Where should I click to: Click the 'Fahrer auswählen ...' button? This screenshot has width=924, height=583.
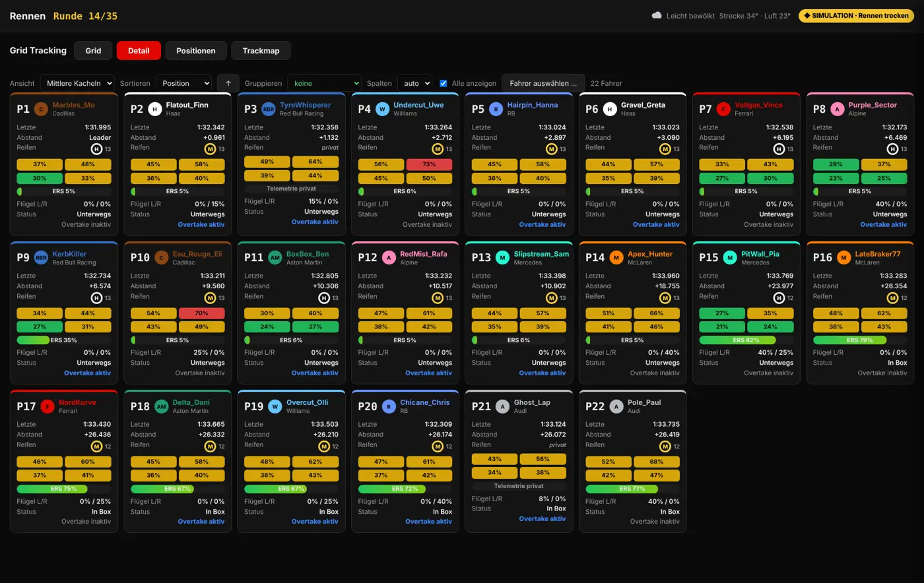(x=543, y=83)
